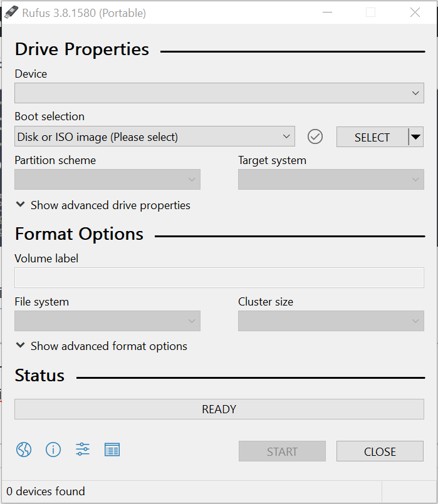
Task: Click the Volume label text field
Action: pos(219,278)
